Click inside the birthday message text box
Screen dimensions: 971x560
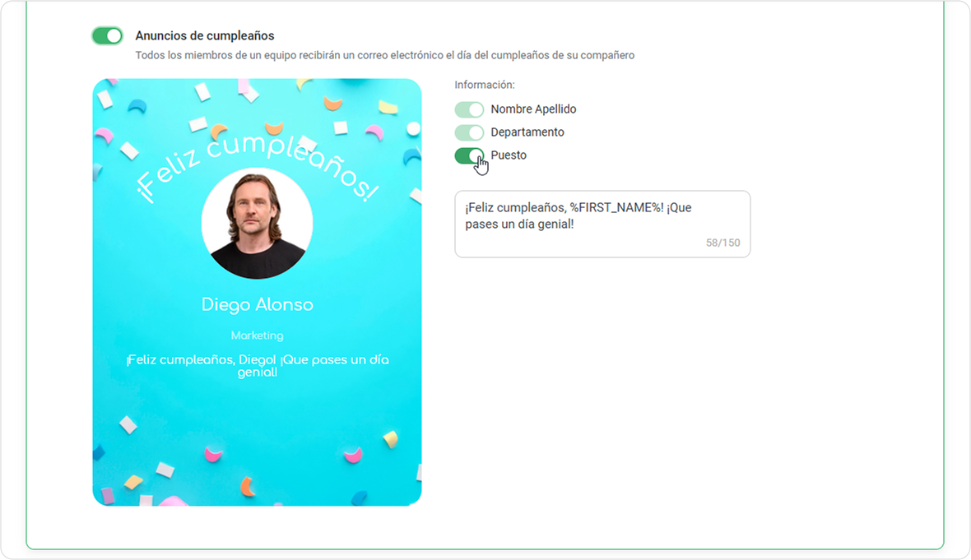coord(602,224)
